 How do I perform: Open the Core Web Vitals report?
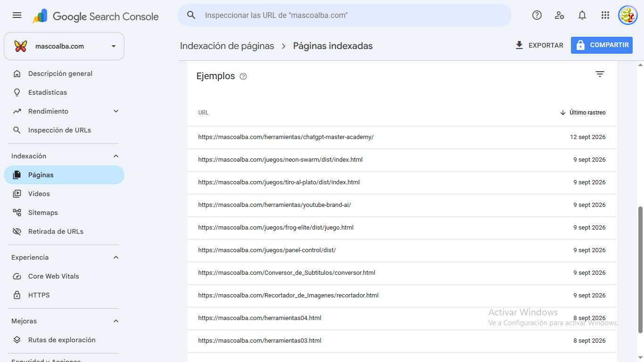64,276
